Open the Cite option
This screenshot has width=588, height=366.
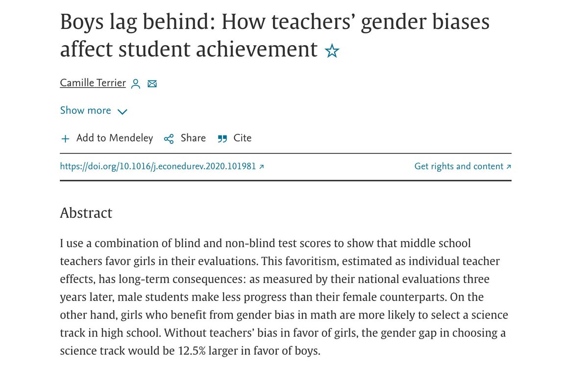[x=242, y=138]
